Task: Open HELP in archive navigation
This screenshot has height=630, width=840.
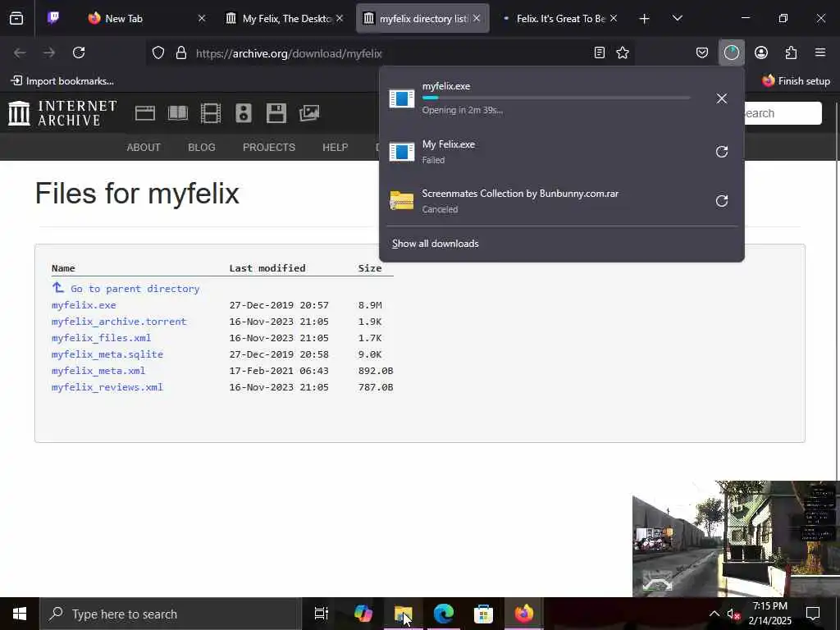Action: 336,148
